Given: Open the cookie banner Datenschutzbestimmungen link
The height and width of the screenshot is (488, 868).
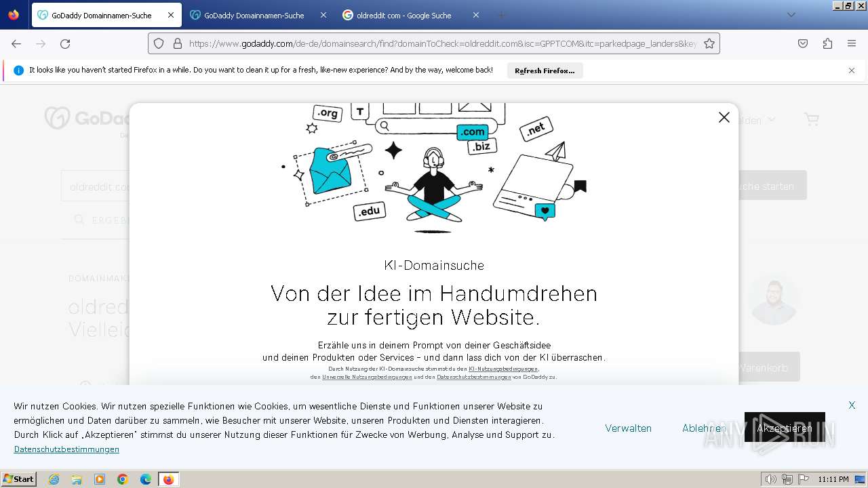Looking at the screenshot, I should 66,449.
